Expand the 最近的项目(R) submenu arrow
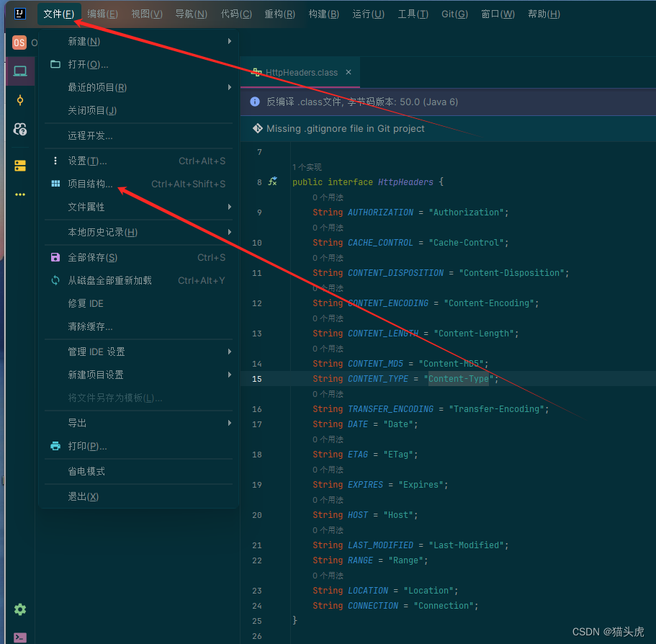Viewport: 656px width, 644px height. pyautogui.click(x=229, y=87)
